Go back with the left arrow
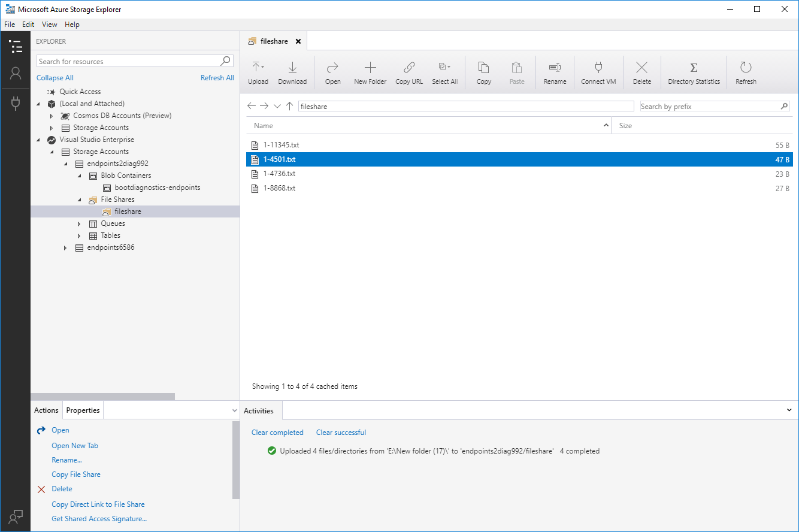This screenshot has height=532, width=799. [252, 106]
